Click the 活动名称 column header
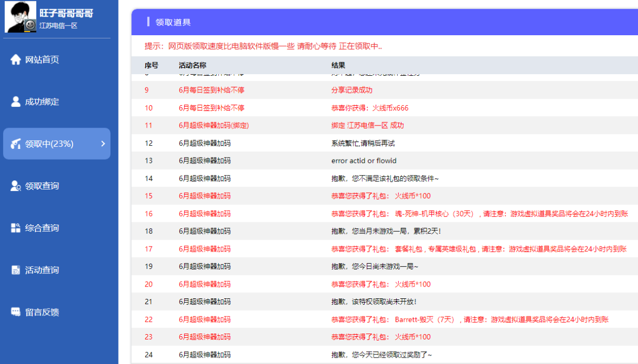Image resolution: width=638 pixels, height=364 pixels. (x=192, y=65)
